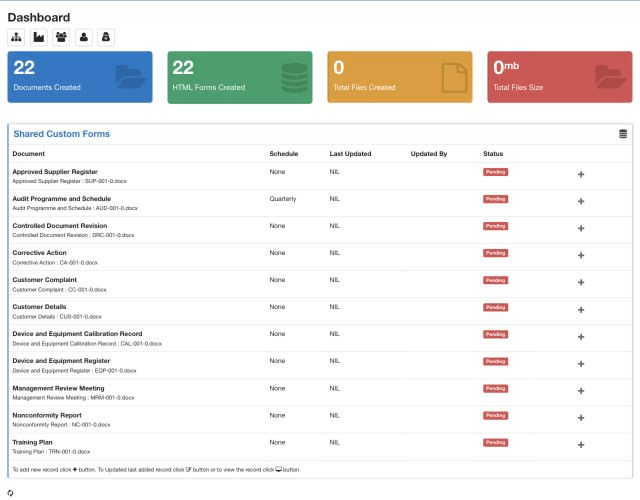Image resolution: width=640 pixels, height=500 pixels.
Task: Open the Total Files Created orange card
Action: click(x=400, y=77)
